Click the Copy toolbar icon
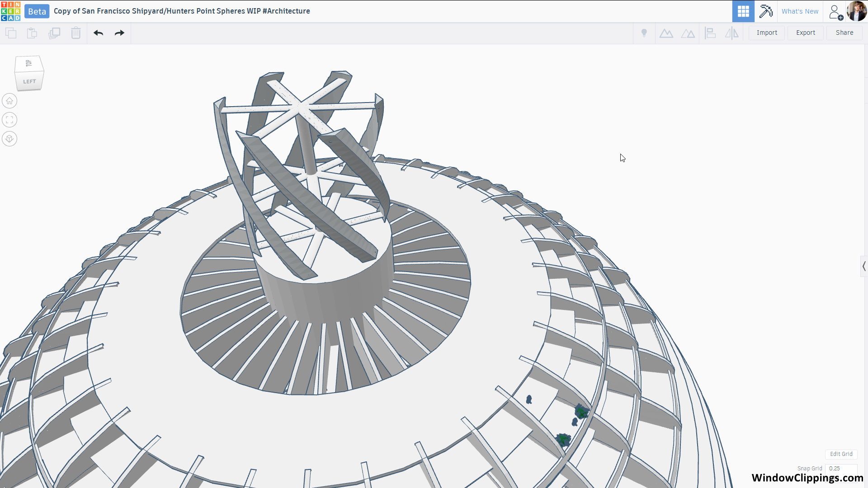 11,33
